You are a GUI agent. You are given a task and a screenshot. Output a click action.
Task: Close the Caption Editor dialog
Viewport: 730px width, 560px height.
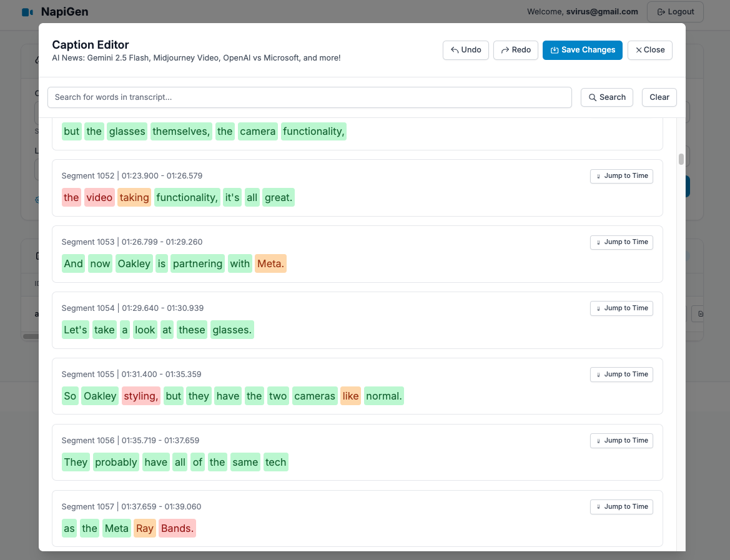click(x=649, y=50)
